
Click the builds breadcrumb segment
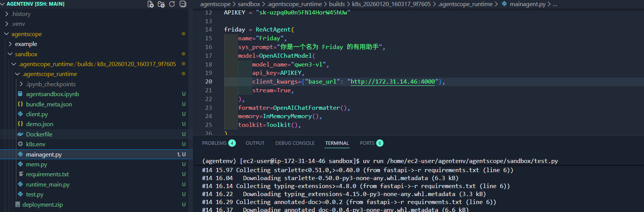point(337,4)
